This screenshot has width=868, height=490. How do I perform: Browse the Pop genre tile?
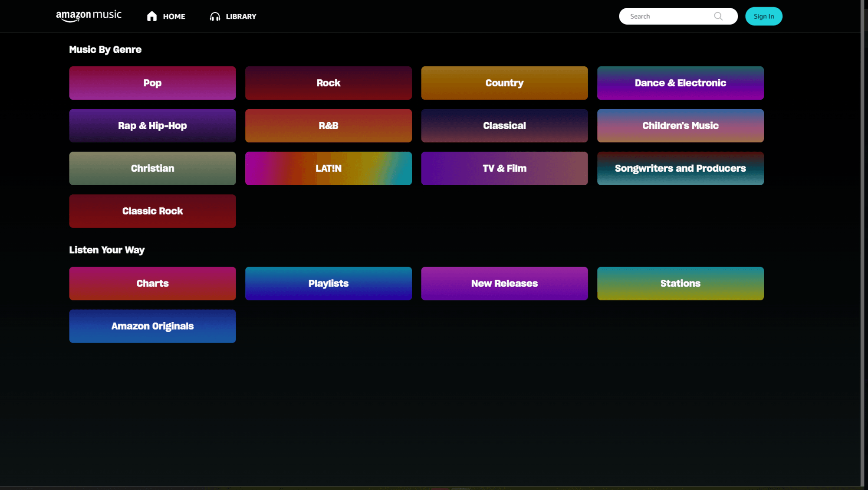pos(152,83)
